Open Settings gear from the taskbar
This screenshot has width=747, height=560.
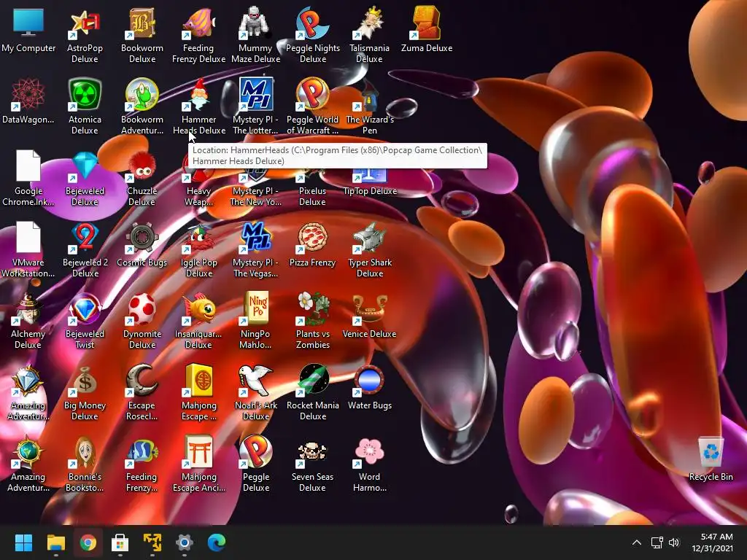pyautogui.click(x=185, y=542)
